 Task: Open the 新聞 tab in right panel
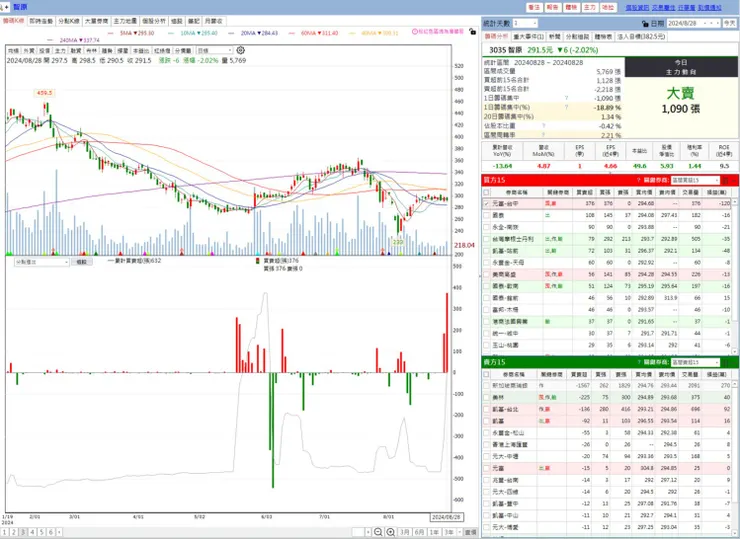[555, 36]
